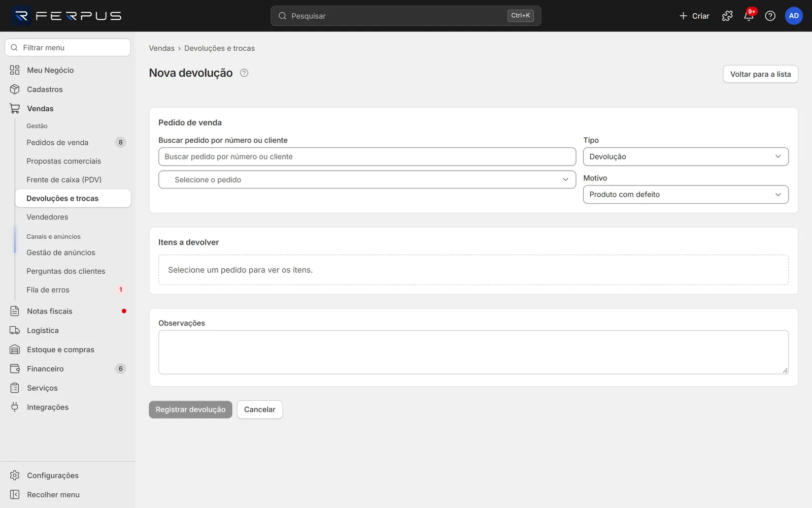Click the Notas fiscais document icon
The width and height of the screenshot is (812, 508).
(15, 311)
